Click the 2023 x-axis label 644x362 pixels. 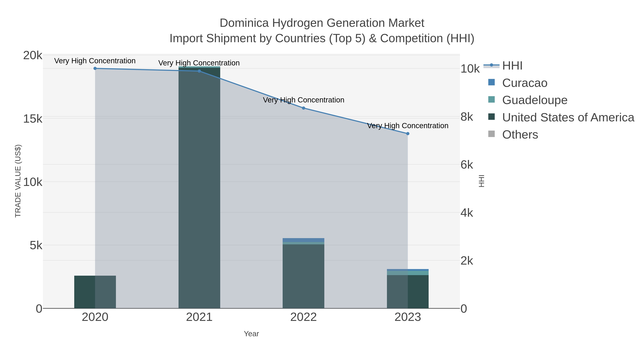408,317
